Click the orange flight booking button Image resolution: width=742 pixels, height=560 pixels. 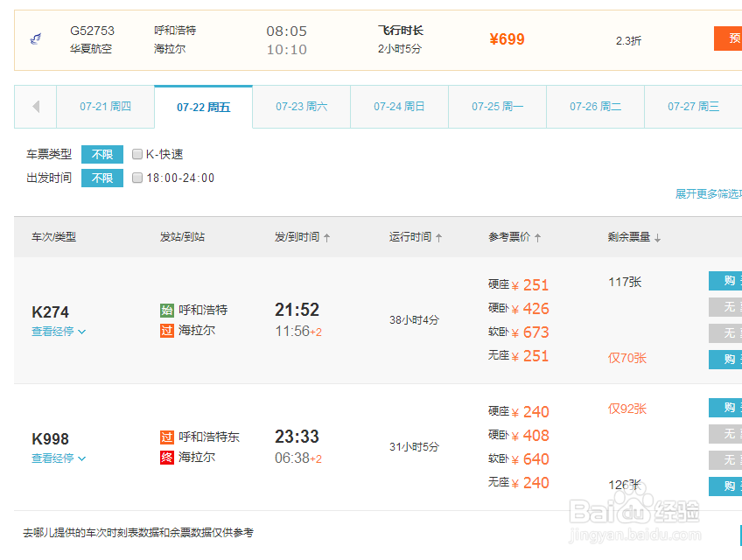[728, 38]
